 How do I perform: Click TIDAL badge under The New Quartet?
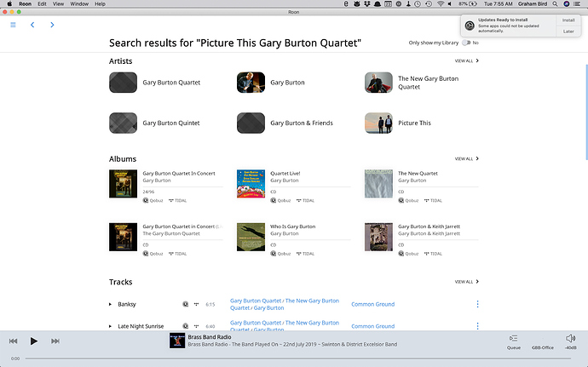point(433,201)
